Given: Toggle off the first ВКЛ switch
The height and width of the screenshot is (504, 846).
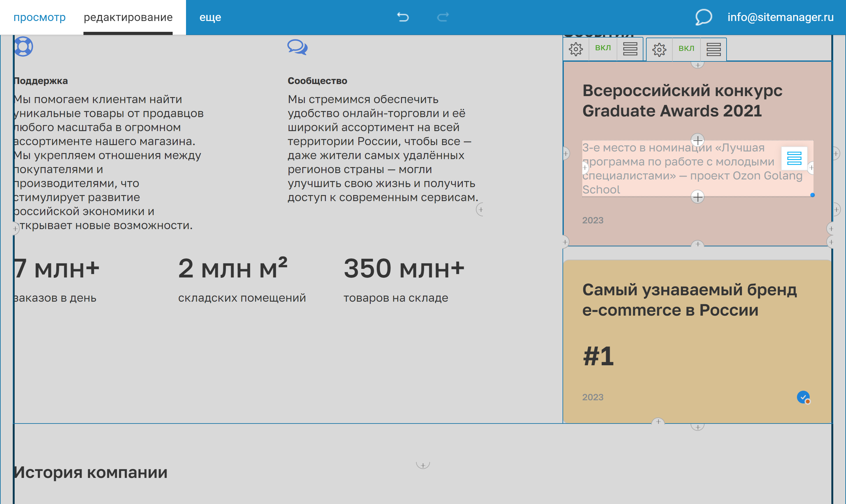Looking at the screenshot, I should [603, 48].
